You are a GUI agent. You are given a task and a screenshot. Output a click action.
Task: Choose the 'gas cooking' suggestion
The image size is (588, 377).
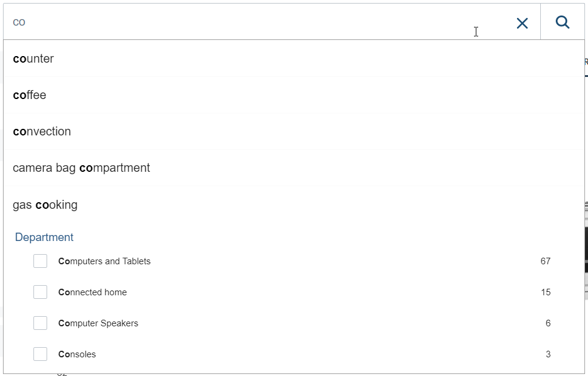(x=45, y=205)
